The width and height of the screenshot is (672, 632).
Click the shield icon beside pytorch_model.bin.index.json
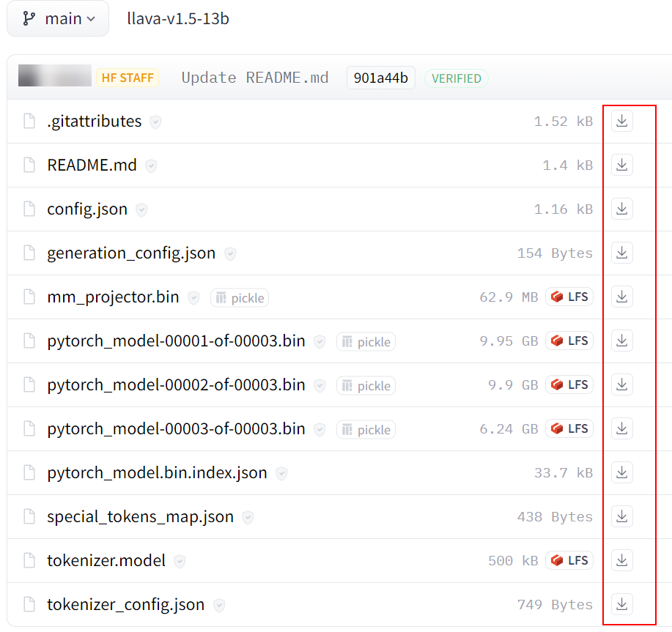(x=281, y=474)
